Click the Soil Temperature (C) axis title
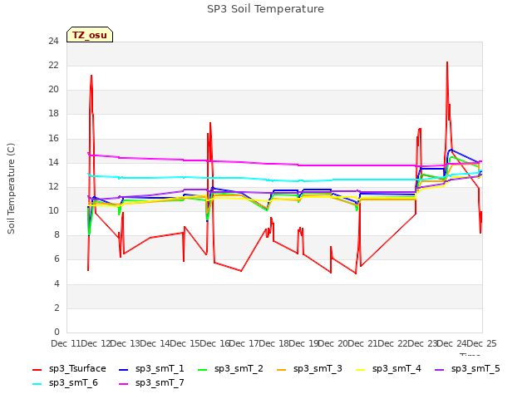 11,189
